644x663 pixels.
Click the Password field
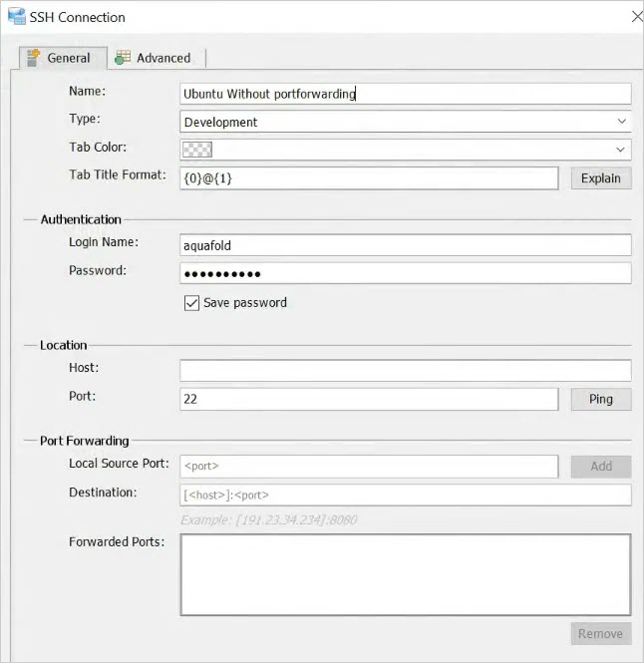click(x=405, y=274)
